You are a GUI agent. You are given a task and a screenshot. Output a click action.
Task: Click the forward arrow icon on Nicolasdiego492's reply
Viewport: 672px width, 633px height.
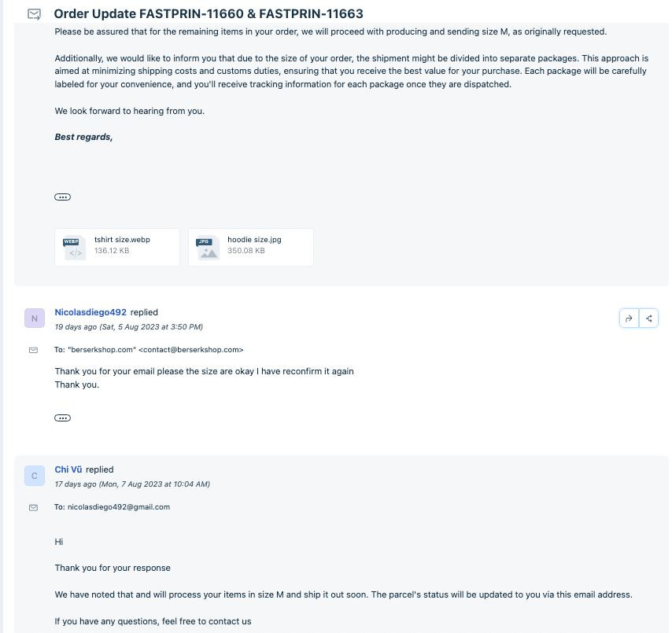629,318
